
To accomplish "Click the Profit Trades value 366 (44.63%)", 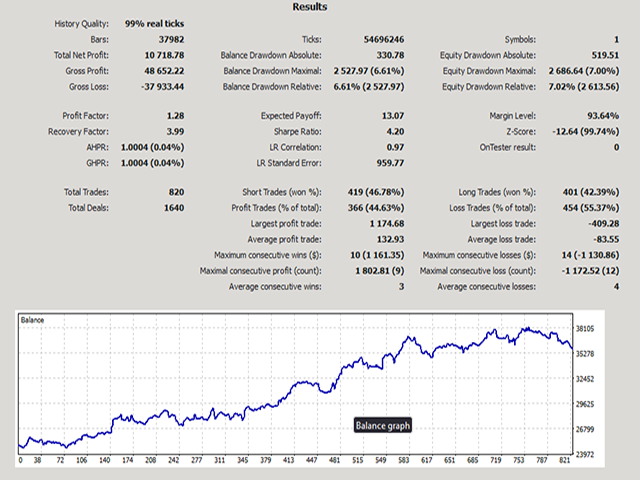I will tap(376, 208).
